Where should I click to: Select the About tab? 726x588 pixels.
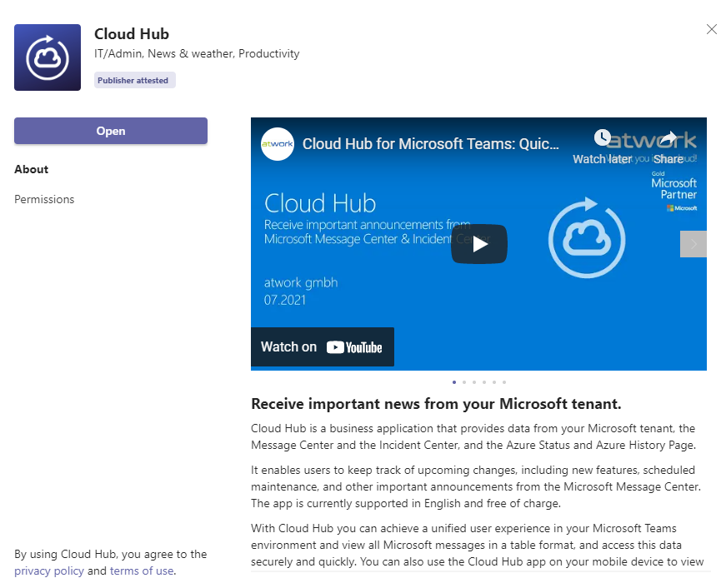click(x=31, y=169)
